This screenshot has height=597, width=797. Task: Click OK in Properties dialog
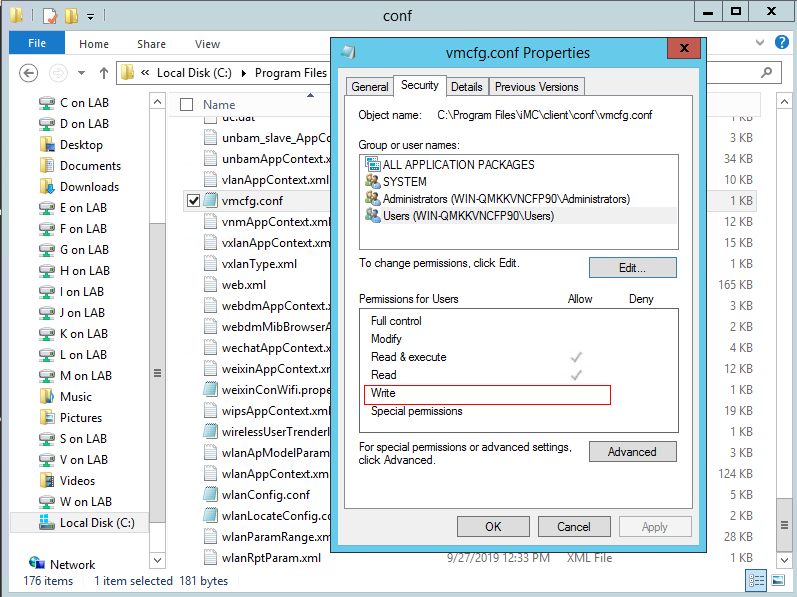click(493, 527)
